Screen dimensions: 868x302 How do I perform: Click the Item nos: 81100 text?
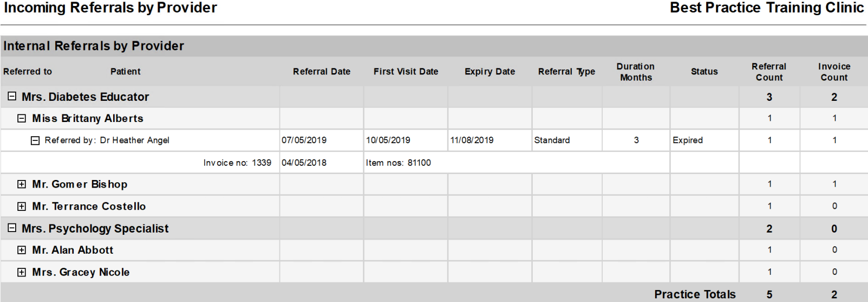(398, 163)
